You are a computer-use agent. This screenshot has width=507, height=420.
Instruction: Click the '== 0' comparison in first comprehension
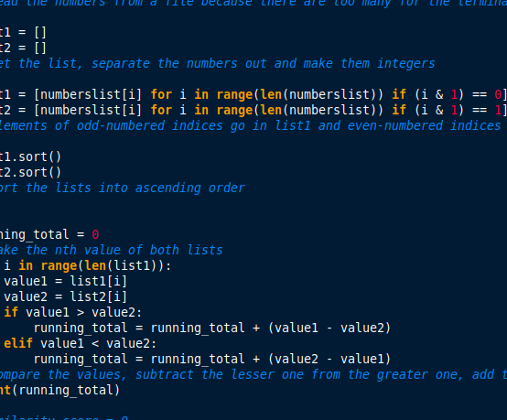pos(487,94)
